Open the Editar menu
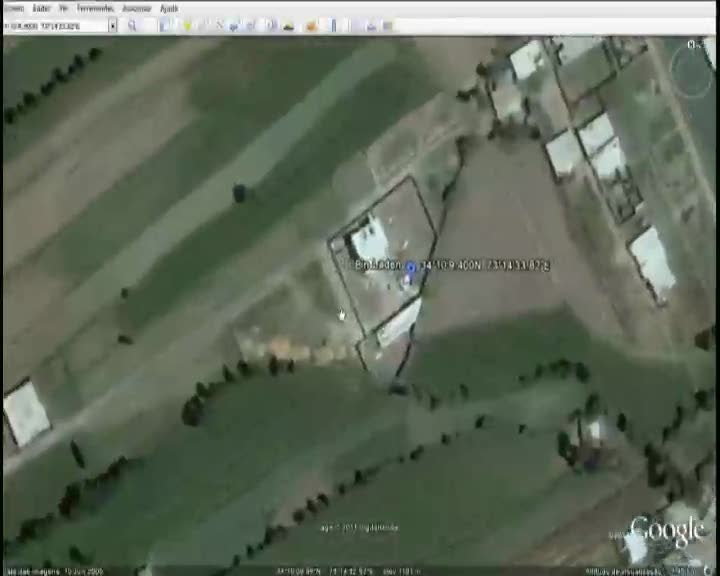The width and height of the screenshot is (720, 576). coord(42,8)
